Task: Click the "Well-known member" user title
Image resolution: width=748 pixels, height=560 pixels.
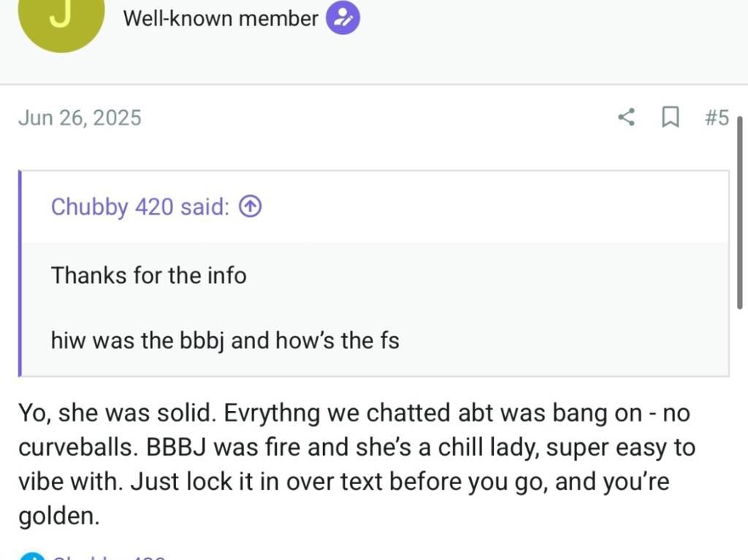Action: coord(221,18)
